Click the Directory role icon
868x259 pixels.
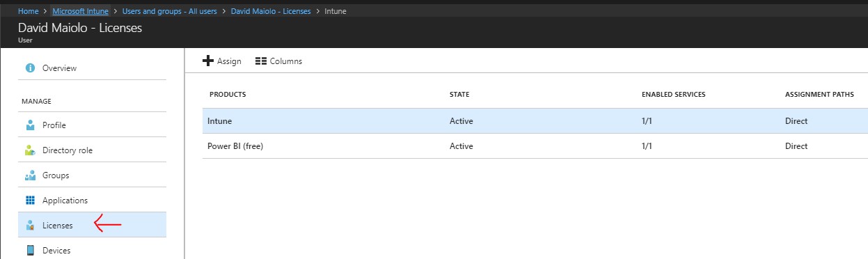pos(30,150)
